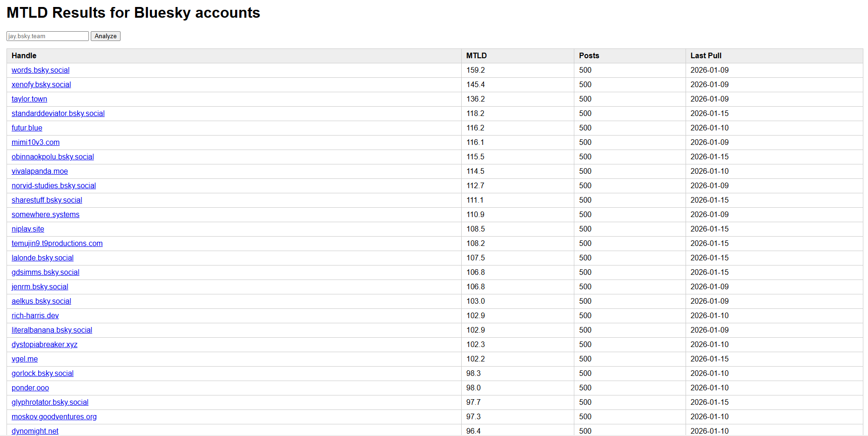Open temujin9.t9productions.com link
This screenshot has height=436, width=868.
[57, 244]
